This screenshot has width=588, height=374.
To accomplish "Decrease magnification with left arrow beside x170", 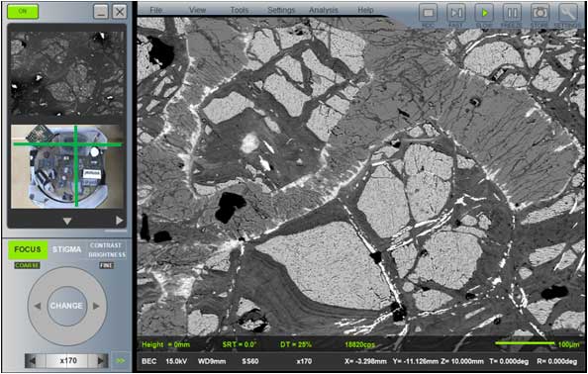I will click(33, 361).
